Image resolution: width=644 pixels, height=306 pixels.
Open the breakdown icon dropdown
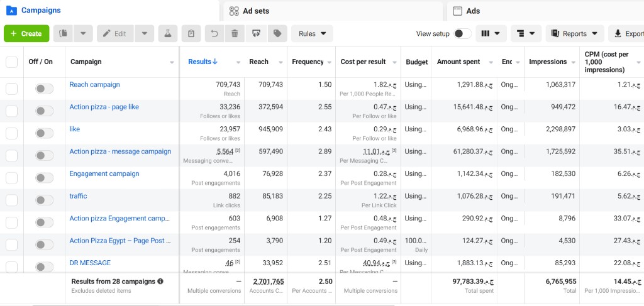coord(526,34)
